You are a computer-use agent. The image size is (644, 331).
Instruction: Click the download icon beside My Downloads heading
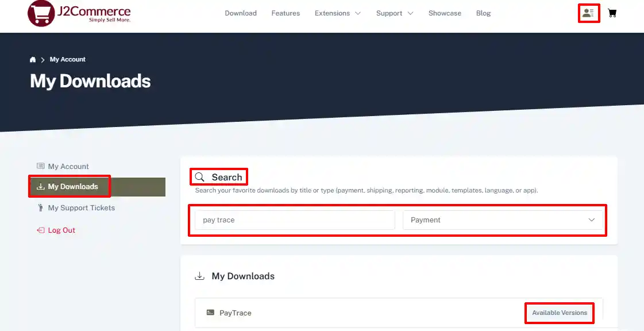tap(199, 276)
